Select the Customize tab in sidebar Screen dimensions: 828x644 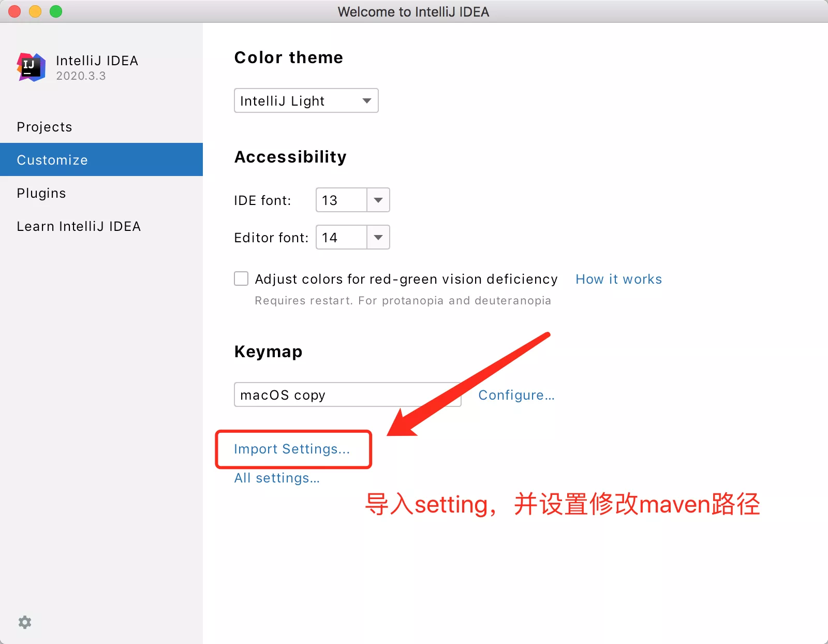tap(101, 159)
